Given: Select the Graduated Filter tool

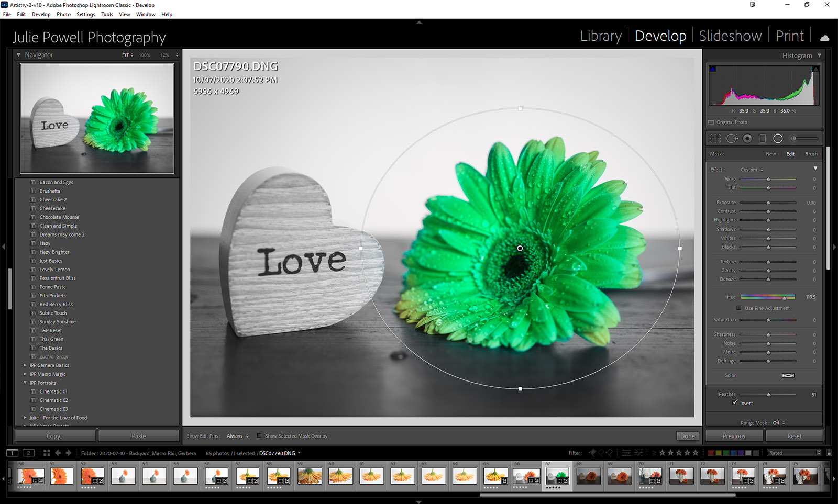Looking at the screenshot, I should coord(763,139).
